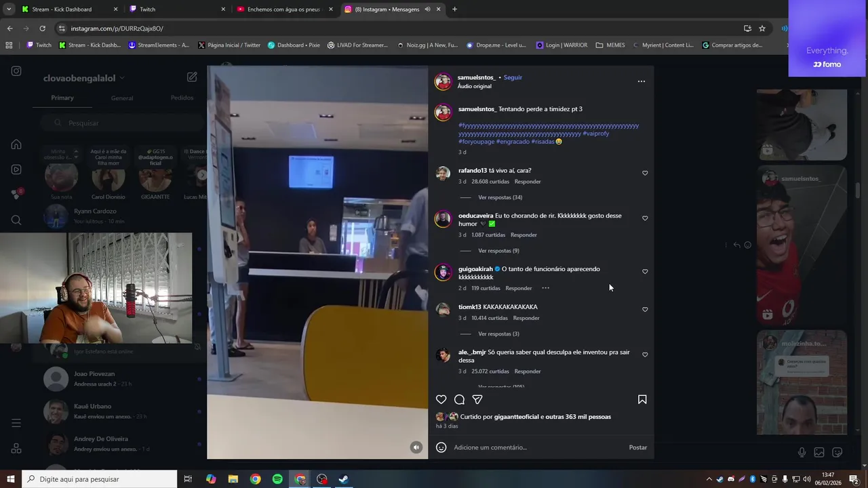This screenshot has width=868, height=488.
Task: Open Spotify from the Windows taskbar
Action: coord(277,479)
